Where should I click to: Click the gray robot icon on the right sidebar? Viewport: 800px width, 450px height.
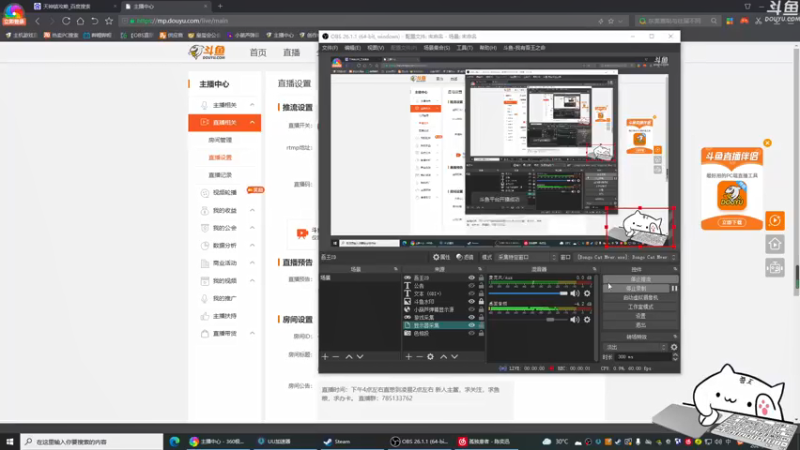coord(775,268)
